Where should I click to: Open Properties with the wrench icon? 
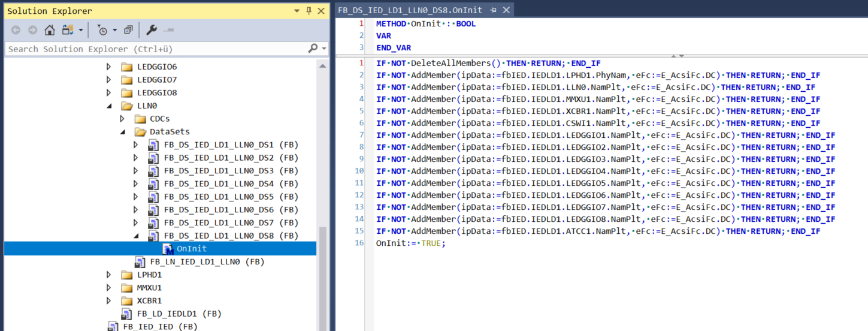(152, 30)
